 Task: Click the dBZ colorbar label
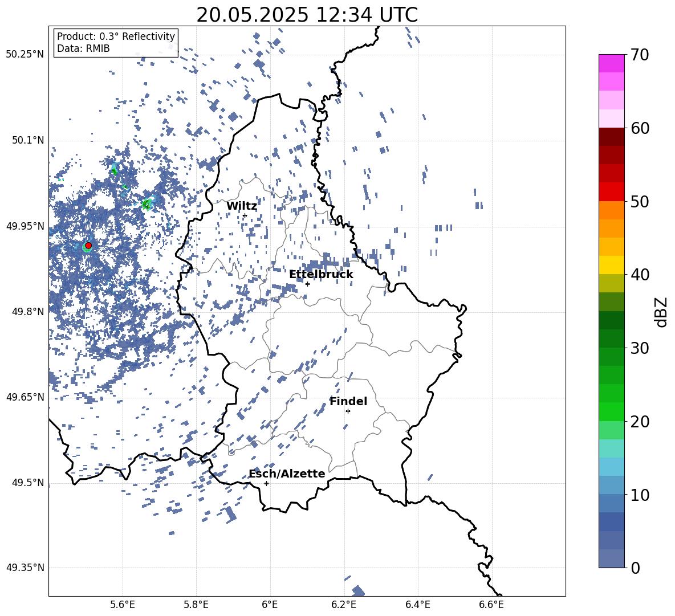point(661,312)
